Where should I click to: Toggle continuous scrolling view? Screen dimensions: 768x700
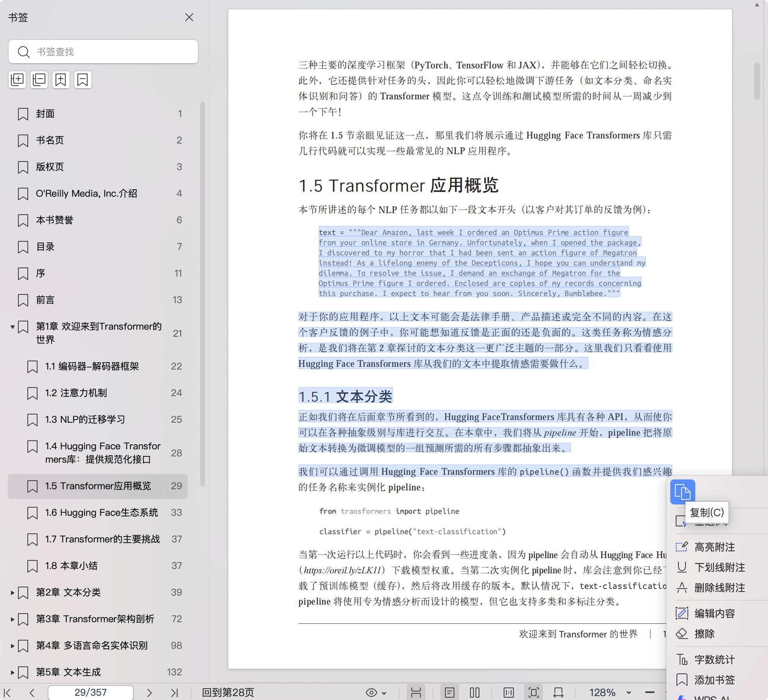click(416, 693)
